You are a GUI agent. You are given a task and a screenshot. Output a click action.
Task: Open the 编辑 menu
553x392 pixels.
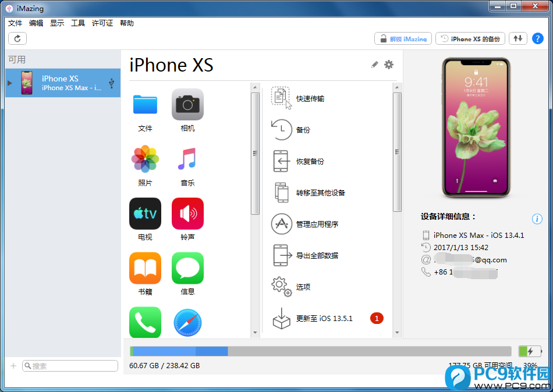pos(36,23)
